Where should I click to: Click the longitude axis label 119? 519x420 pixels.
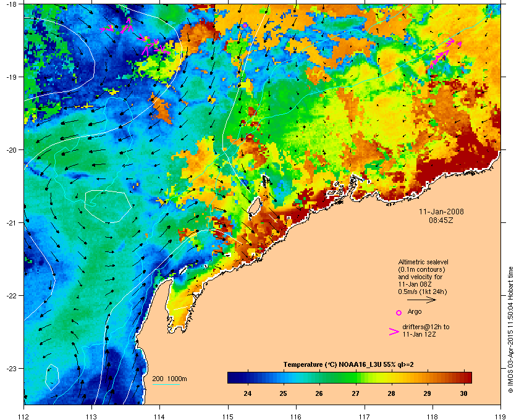coord(500,416)
